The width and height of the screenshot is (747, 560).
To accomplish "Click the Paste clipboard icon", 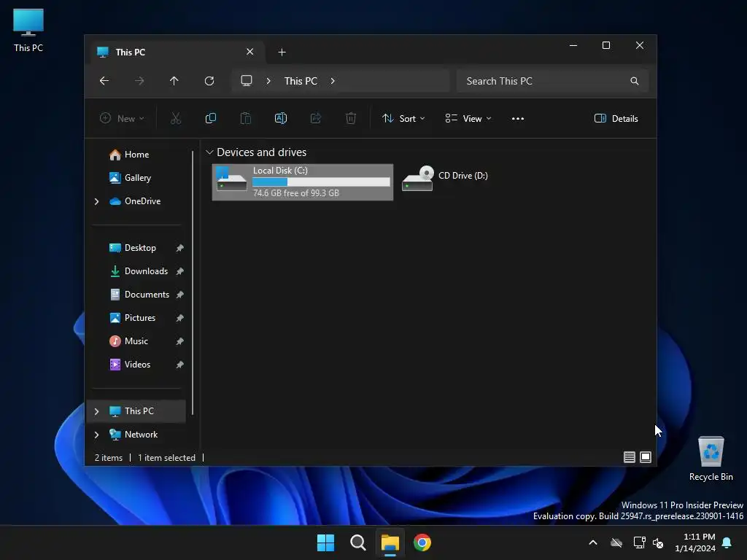I will pos(245,119).
